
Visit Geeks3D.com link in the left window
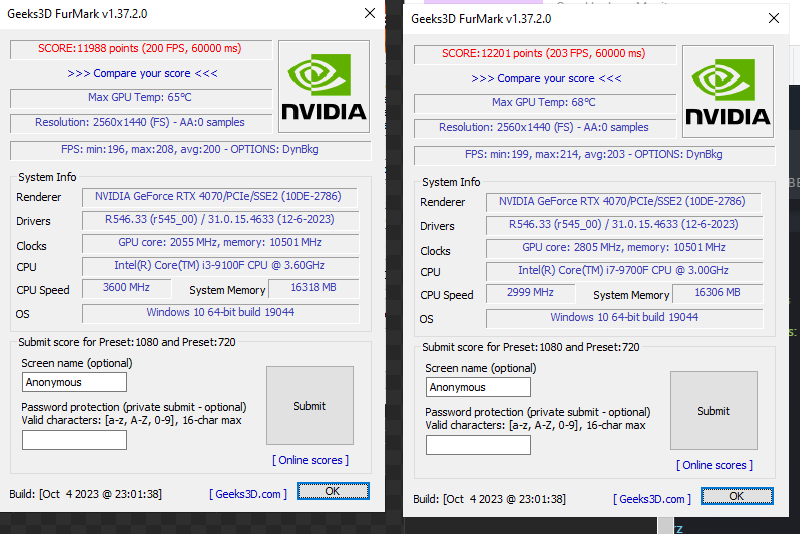pyautogui.click(x=248, y=494)
